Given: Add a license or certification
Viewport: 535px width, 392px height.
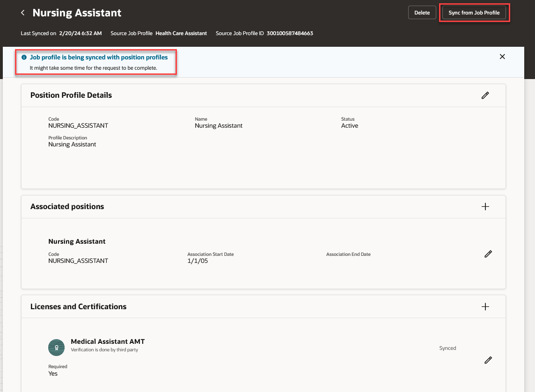Looking at the screenshot, I should point(485,307).
